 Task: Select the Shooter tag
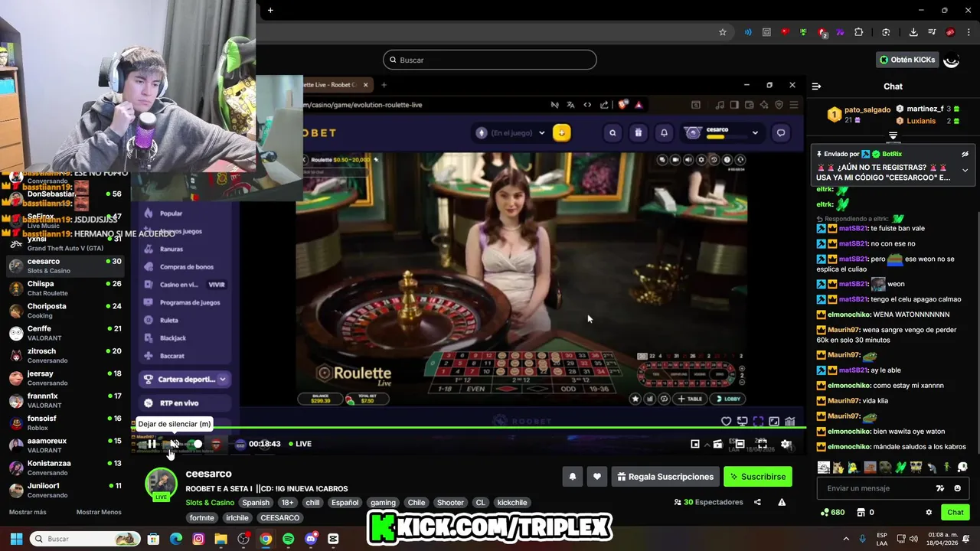450,503
